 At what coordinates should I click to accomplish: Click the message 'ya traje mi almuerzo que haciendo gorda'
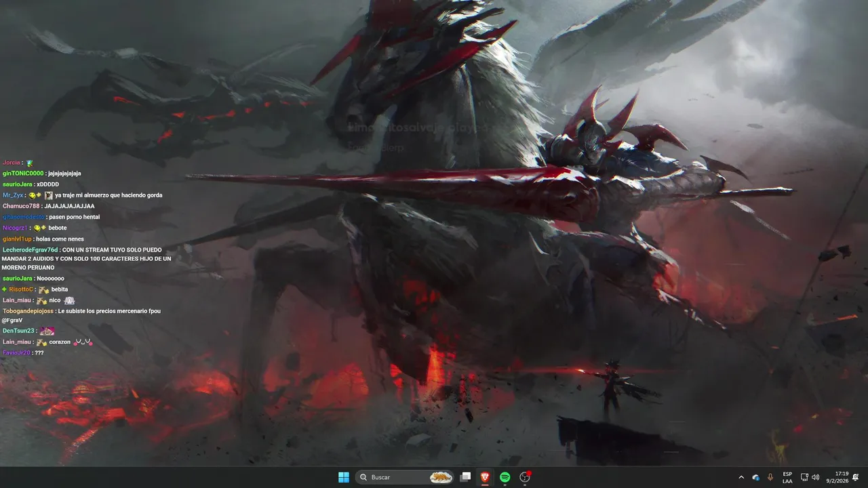coord(108,195)
